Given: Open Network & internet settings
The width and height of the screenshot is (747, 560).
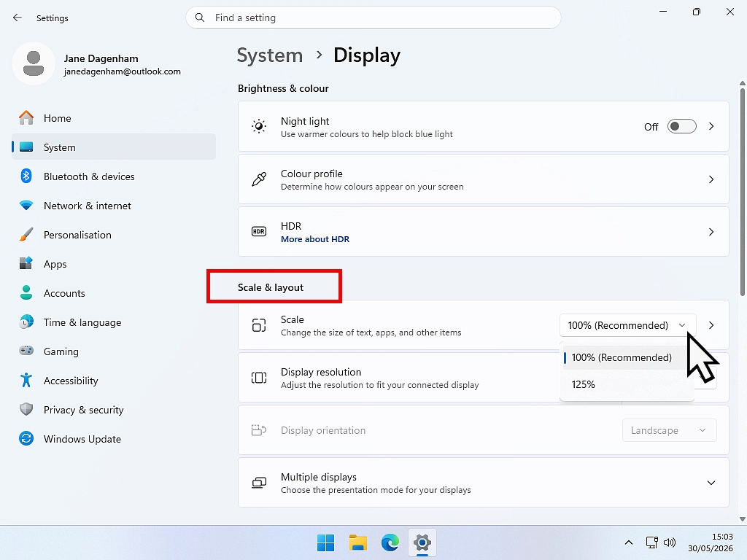Looking at the screenshot, I should 114,205.
